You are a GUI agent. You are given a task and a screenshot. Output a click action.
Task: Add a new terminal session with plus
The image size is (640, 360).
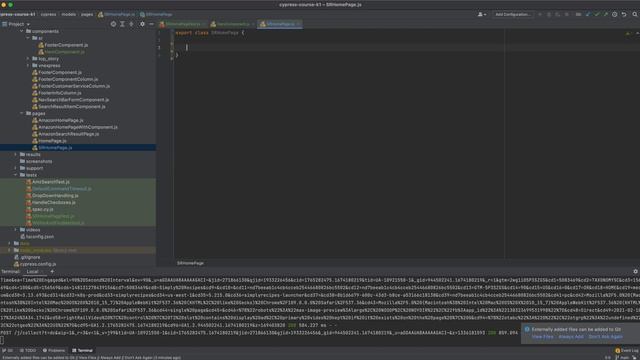point(52,271)
